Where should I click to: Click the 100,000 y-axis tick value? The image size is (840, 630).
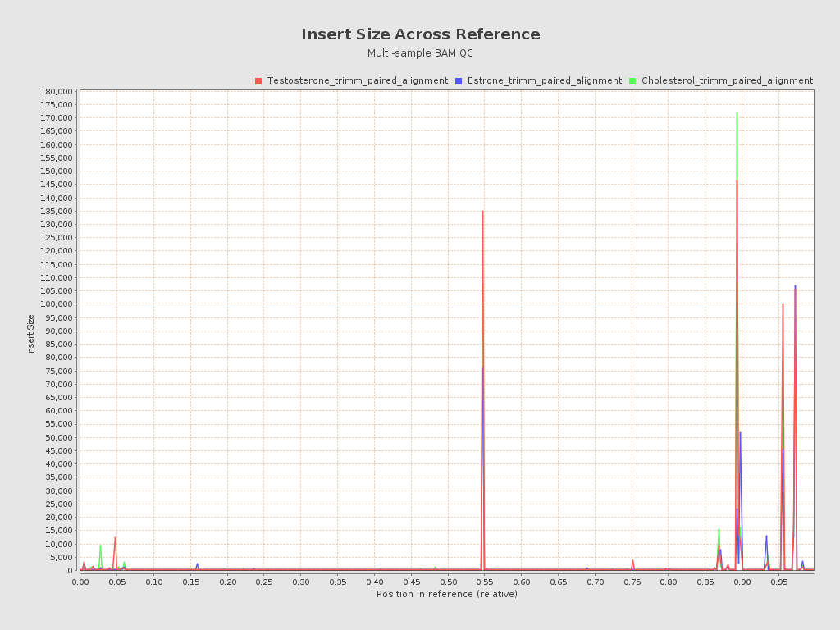[57, 304]
